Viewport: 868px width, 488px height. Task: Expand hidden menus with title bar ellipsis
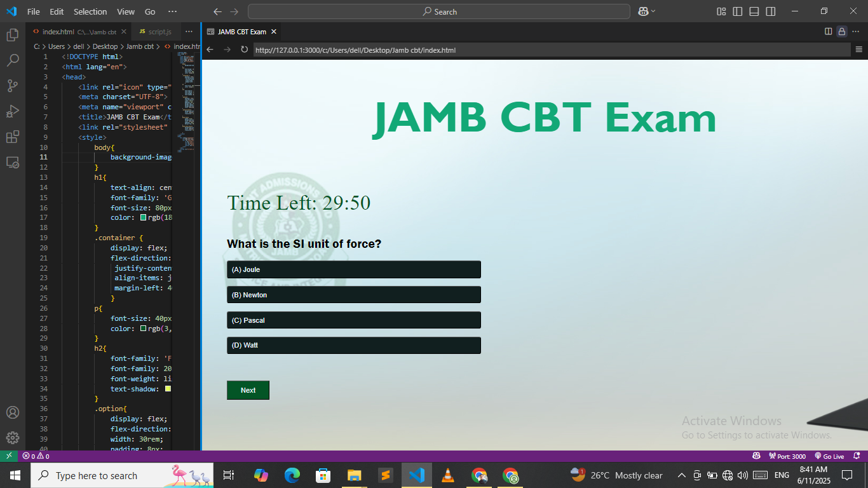173,11
